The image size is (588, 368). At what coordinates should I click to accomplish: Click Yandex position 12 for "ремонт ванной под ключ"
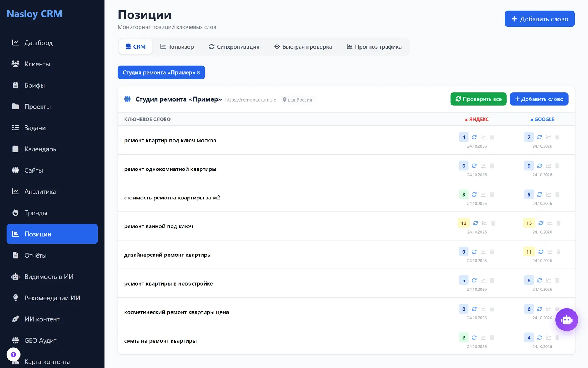(464, 223)
